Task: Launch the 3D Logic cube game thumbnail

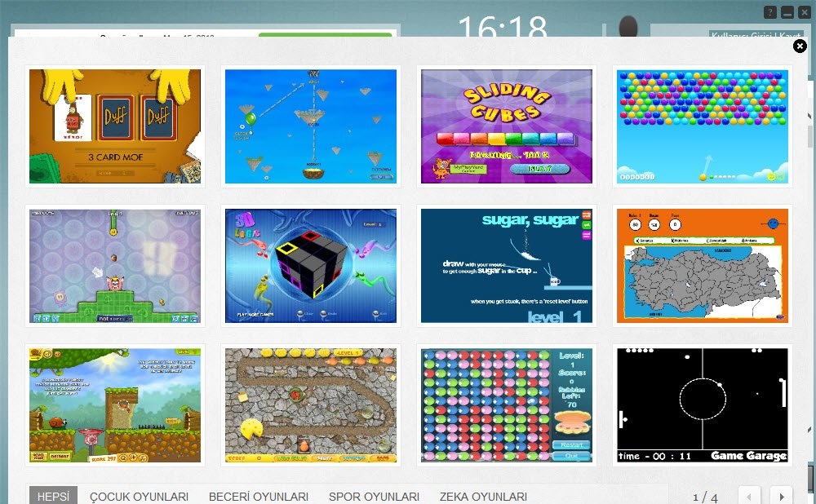Action: [x=311, y=266]
